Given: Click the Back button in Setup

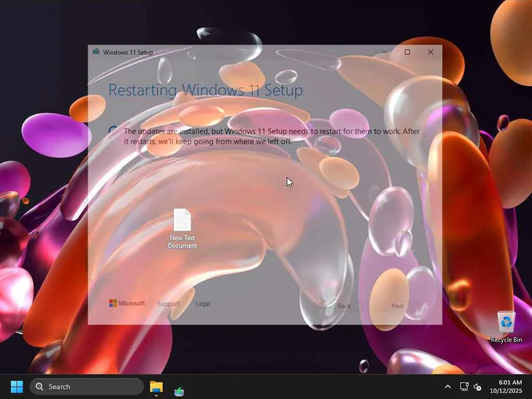Looking at the screenshot, I should tap(344, 305).
